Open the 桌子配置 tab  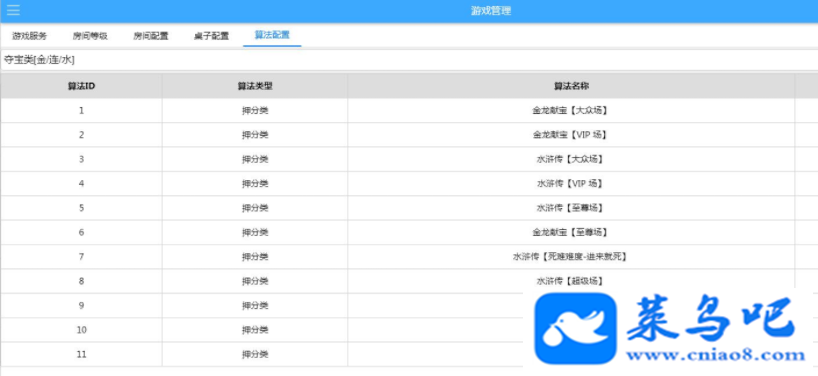point(211,37)
